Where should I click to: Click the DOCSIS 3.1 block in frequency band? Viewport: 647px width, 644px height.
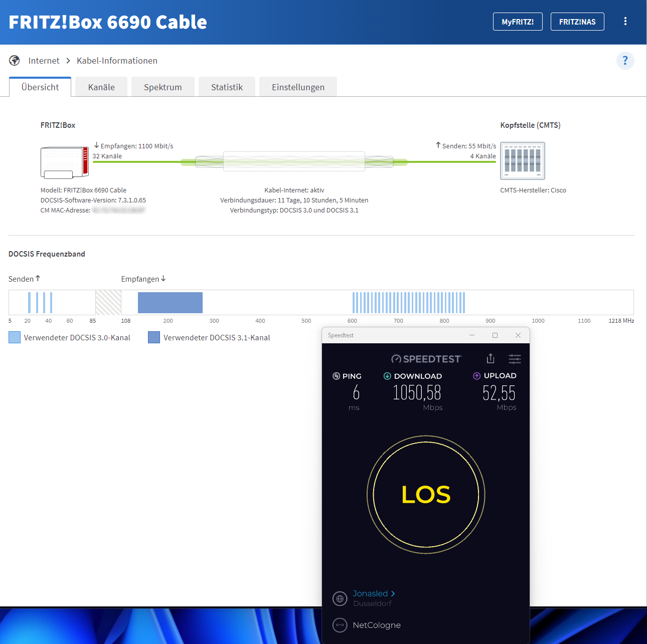click(170, 303)
